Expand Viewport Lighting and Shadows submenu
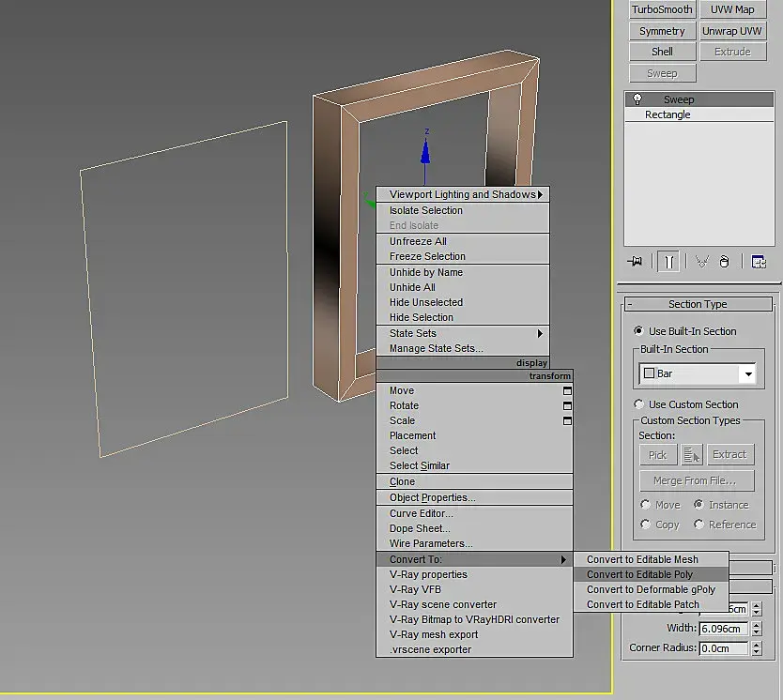Screen dimensions: 783x700 pyautogui.click(x=463, y=194)
